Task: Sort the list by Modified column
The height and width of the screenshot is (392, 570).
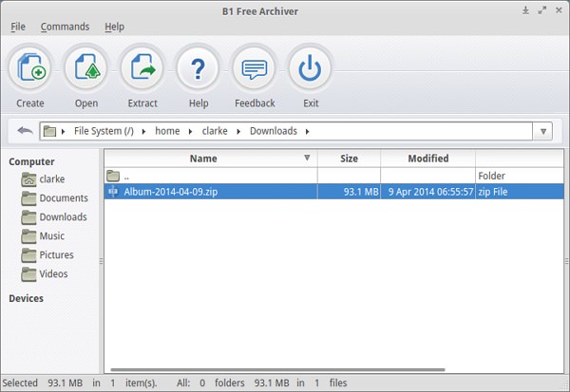Action: (428, 159)
